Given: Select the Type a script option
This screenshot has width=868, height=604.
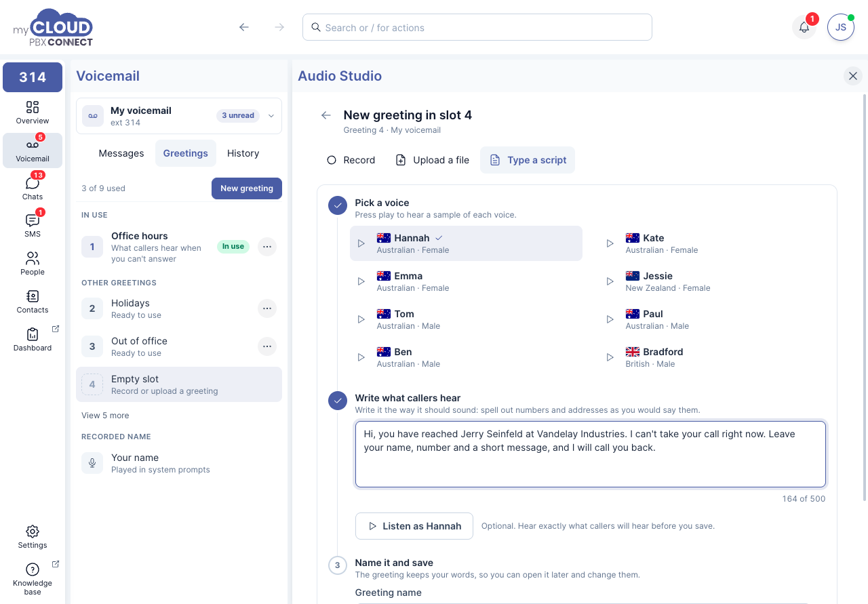Looking at the screenshot, I should point(528,160).
